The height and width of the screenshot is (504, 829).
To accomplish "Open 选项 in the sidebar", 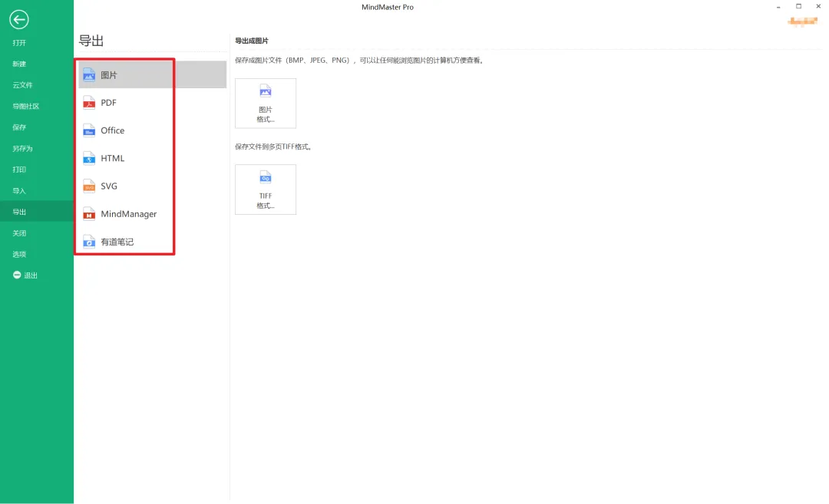I will point(19,254).
